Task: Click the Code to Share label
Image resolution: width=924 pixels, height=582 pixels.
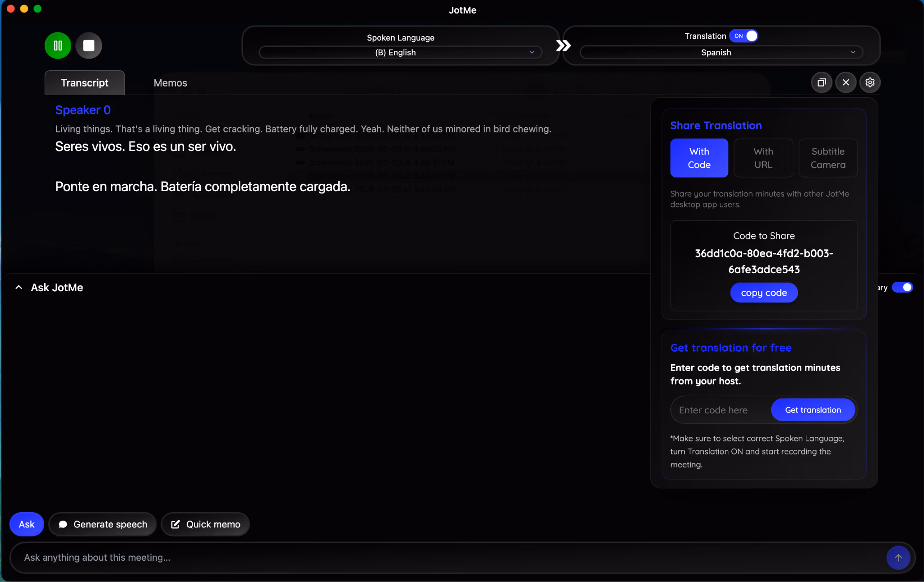Action: click(x=764, y=236)
